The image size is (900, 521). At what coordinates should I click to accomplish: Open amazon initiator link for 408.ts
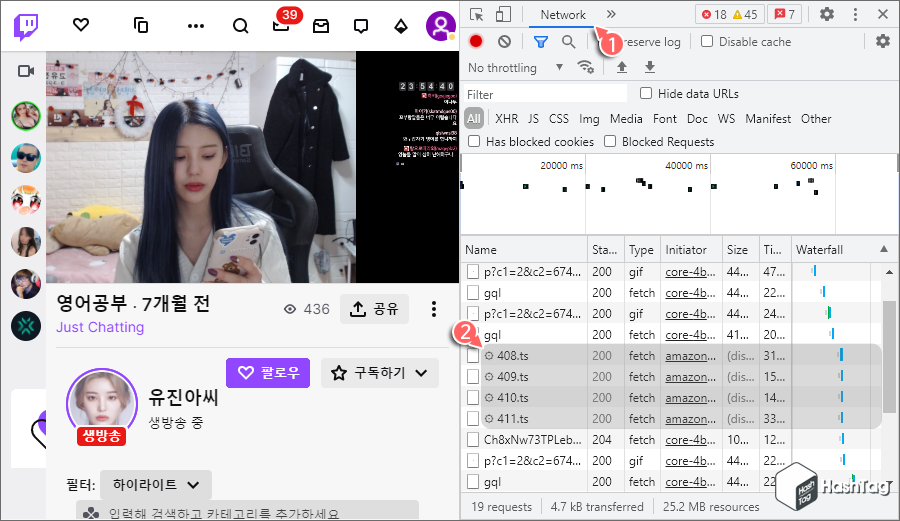click(x=690, y=356)
